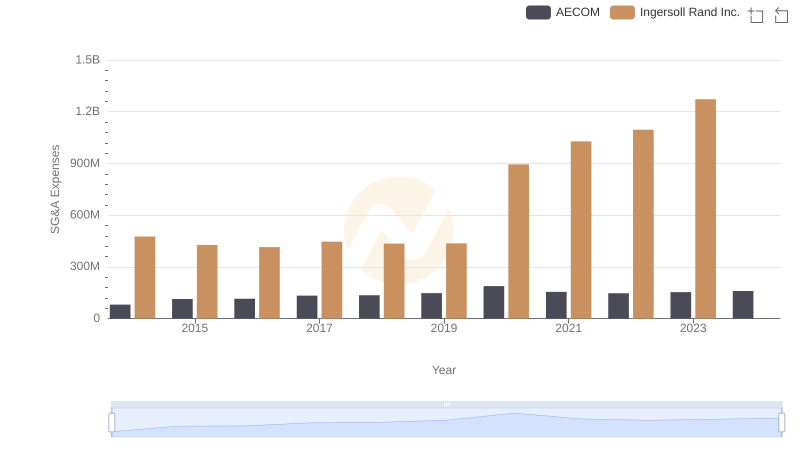Screen dimensions: 800x461
Task: Click the Year axis title
Action: pyautogui.click(x=444, y=370)
